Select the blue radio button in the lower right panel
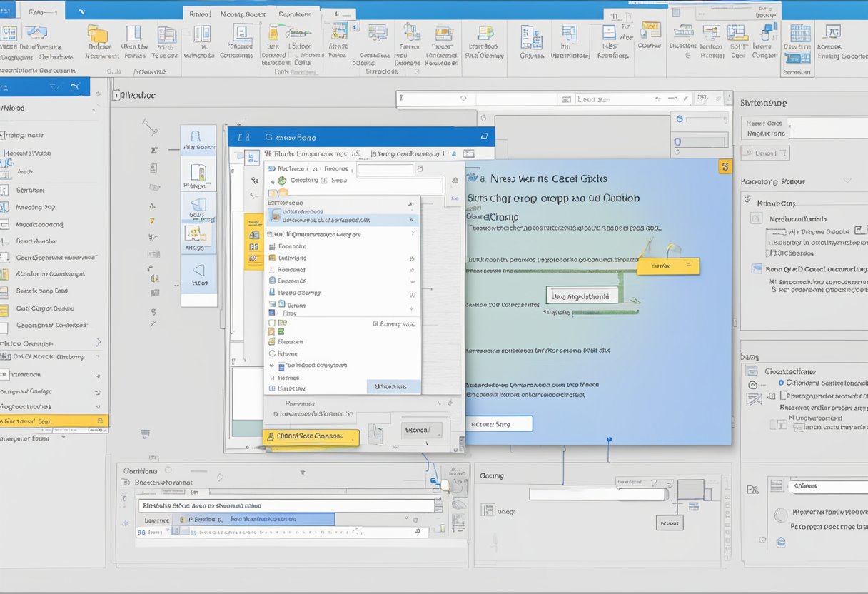 coord(781,383)
